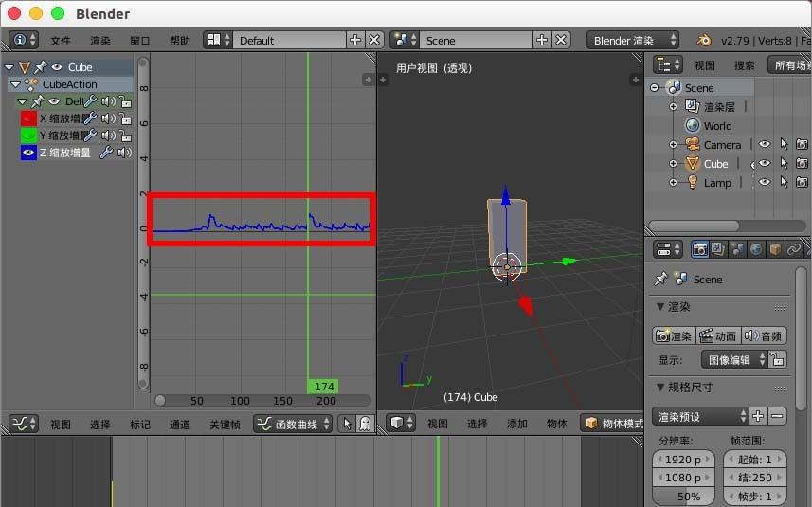Expand the Camera item in outliner
The width and height of the screenshot is (812, 507).
click(673, 144)
